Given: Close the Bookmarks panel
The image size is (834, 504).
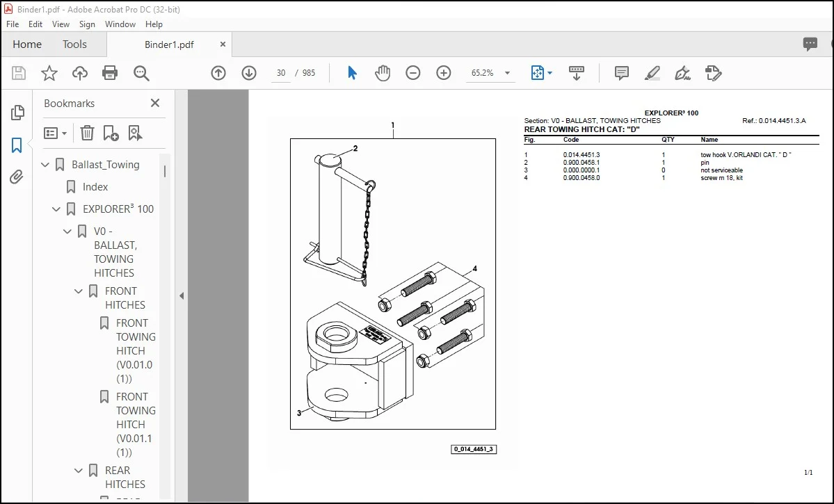Looking at the screenshot, I should pyautogui.click(x=155, y=103).
